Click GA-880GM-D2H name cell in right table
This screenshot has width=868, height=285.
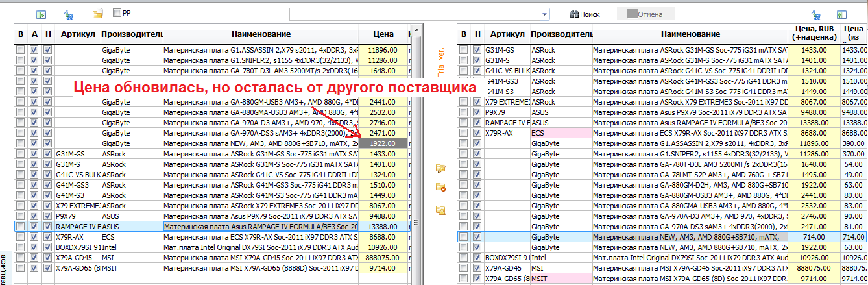690,185
